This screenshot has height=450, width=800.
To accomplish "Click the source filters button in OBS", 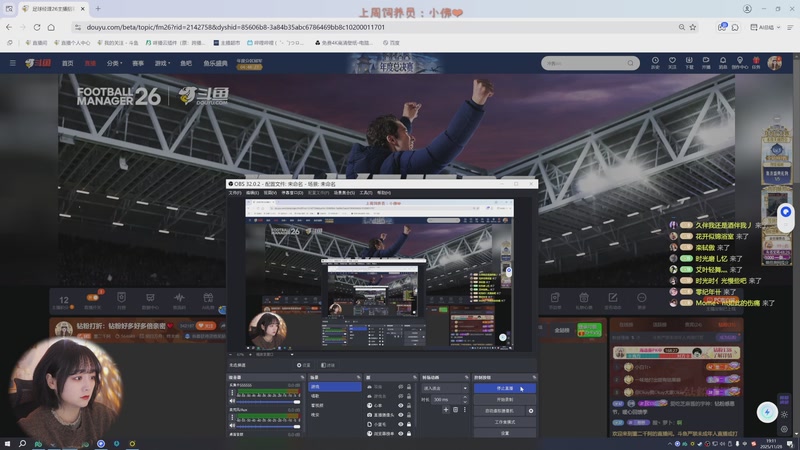I will point(328,365).
